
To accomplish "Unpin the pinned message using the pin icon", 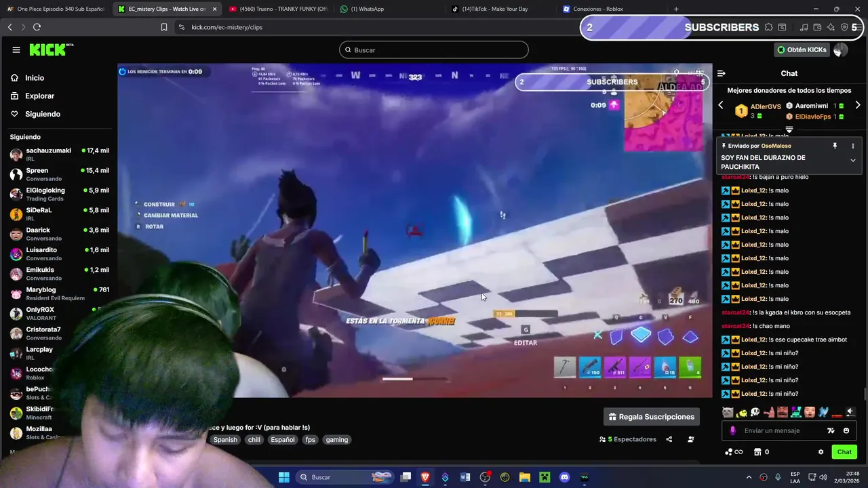I will 835,146.
